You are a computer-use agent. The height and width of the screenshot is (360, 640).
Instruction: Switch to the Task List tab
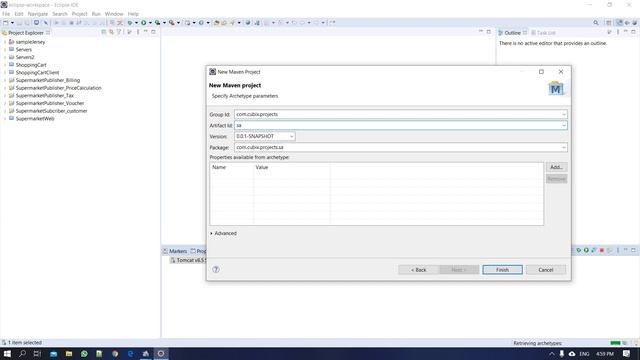click(x=543, y=33)
